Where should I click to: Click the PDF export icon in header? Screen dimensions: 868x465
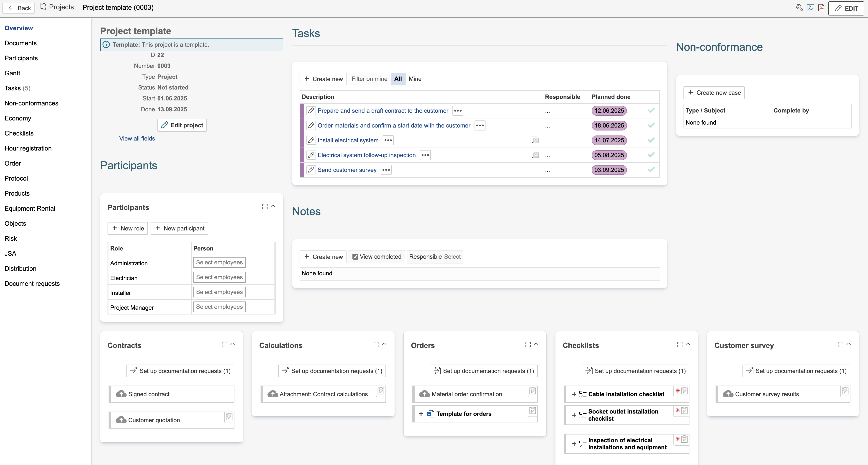[x=821, y=8]
